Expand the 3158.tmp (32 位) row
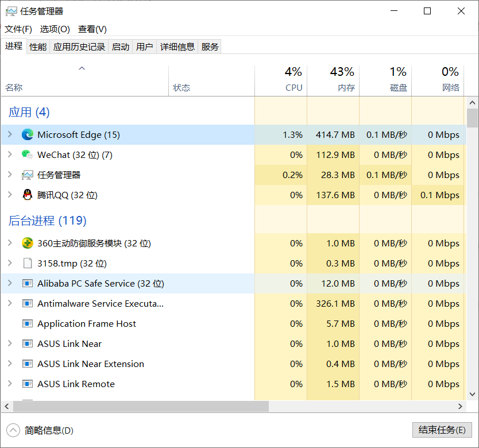 coord(10,263)
